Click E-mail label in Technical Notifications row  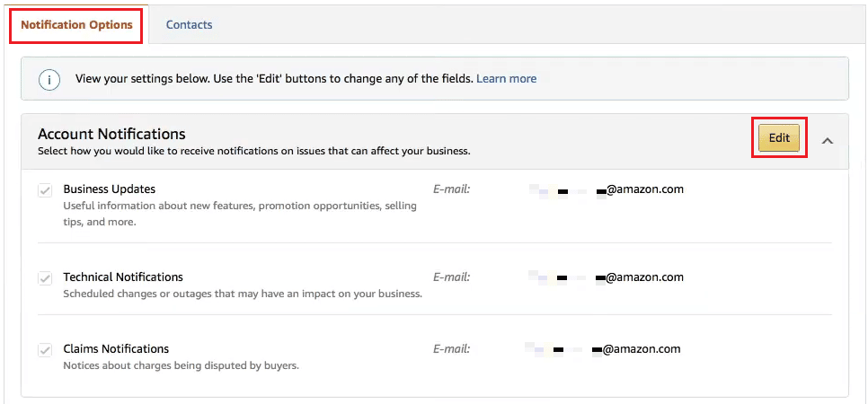click(x=451, y=277)
